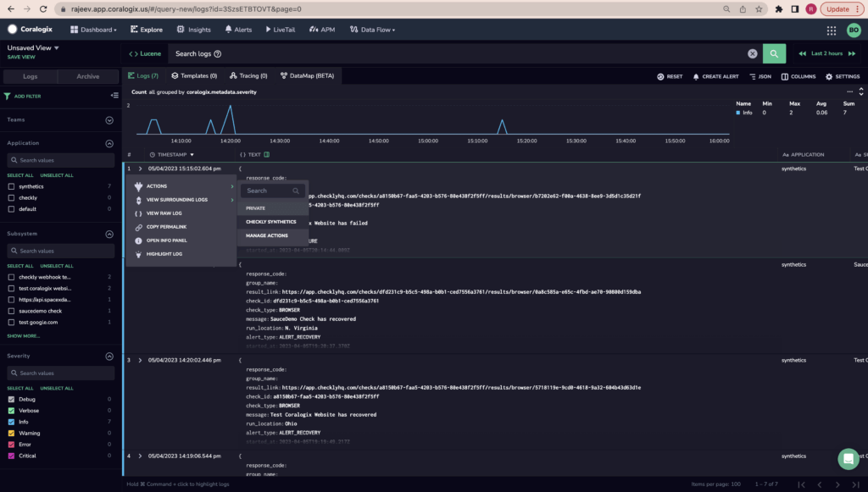
Task: Click the Open Info Panel icon
Action: coord(138,240)
